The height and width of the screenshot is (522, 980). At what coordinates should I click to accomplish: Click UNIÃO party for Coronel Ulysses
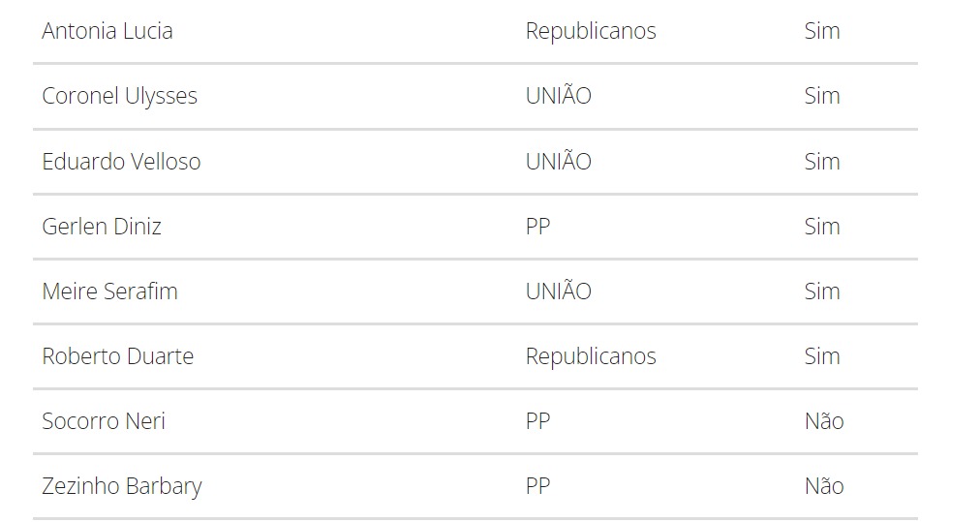[x=558, y=94]
